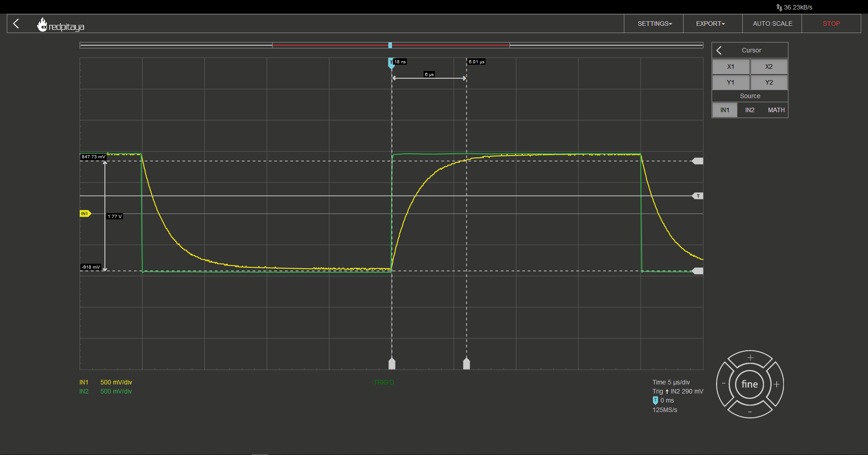Click the blue trigger delay icon beside 0 ms
The height and width of the screenshot is (455, 868).
[655, 400]
